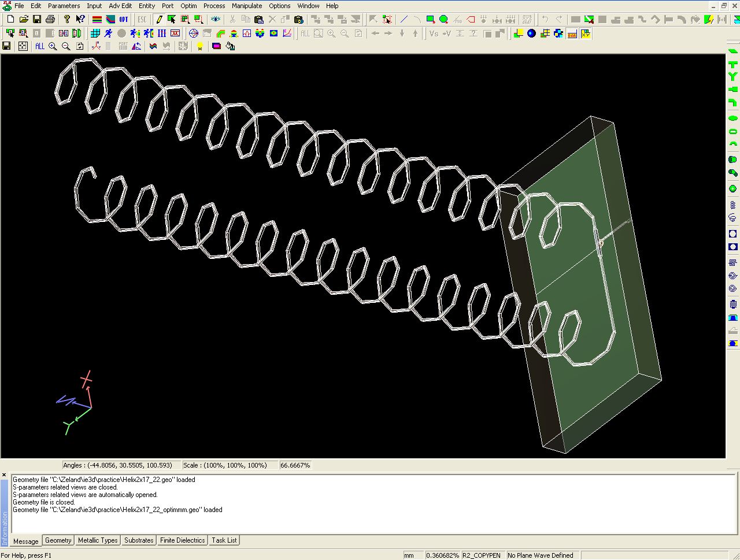
Task: Click the eye view icon in toolbar
Action: [x=216, y=20]
